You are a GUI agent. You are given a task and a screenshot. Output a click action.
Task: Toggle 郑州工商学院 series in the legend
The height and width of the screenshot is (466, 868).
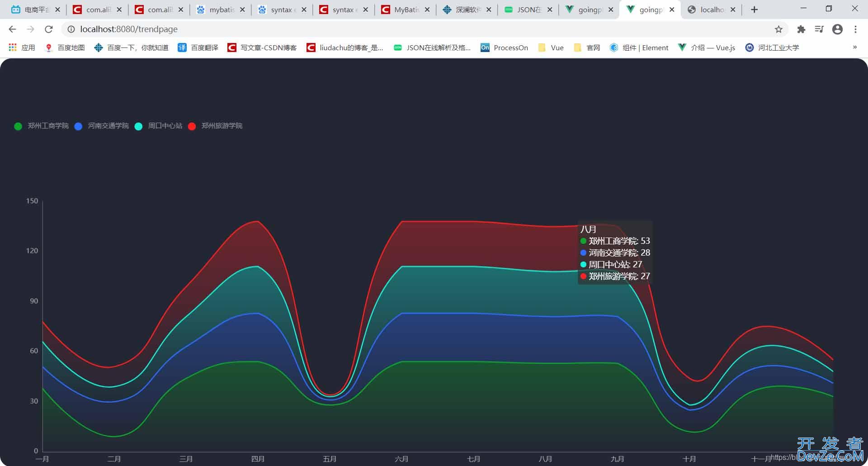42,126
